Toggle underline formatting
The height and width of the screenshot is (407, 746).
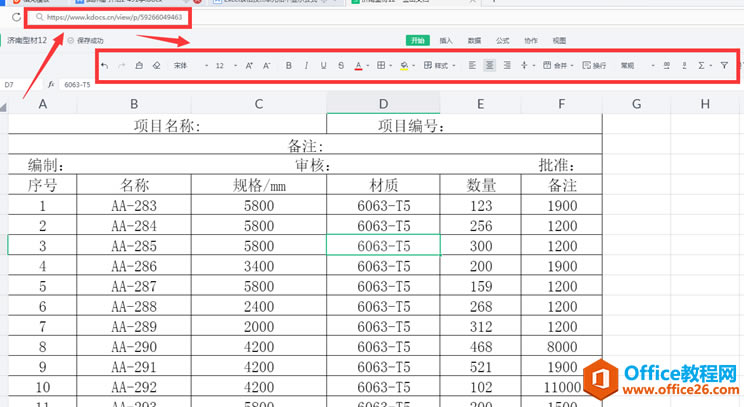[323, 66]
